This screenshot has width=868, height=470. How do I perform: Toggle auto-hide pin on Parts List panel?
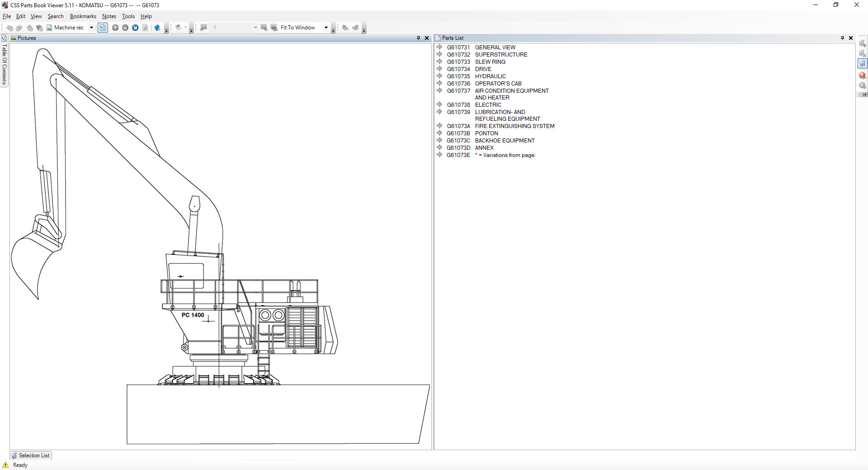[x=842, y=38]
